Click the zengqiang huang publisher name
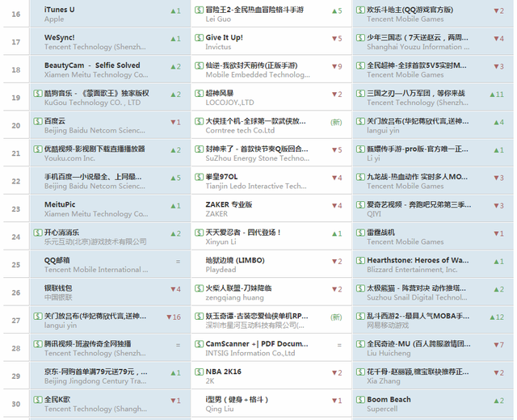The height and width of the screenshot is (420, 517). tap(234, 298)
